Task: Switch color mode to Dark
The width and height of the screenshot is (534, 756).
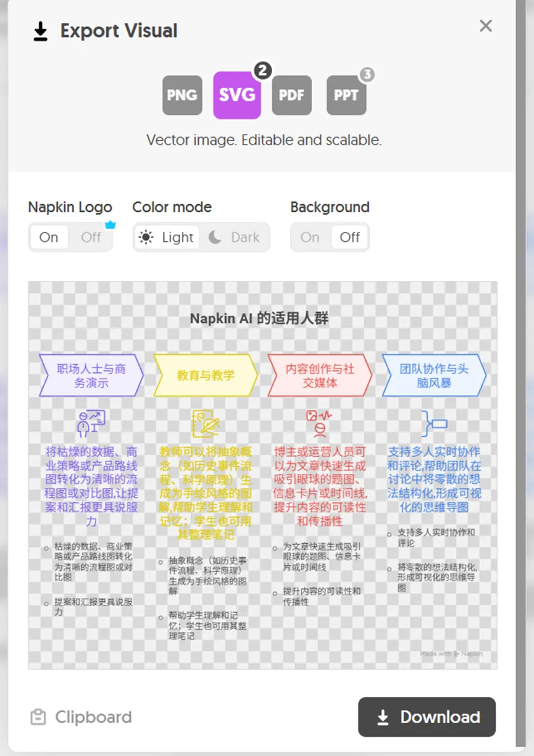Action: coord(235,237)
